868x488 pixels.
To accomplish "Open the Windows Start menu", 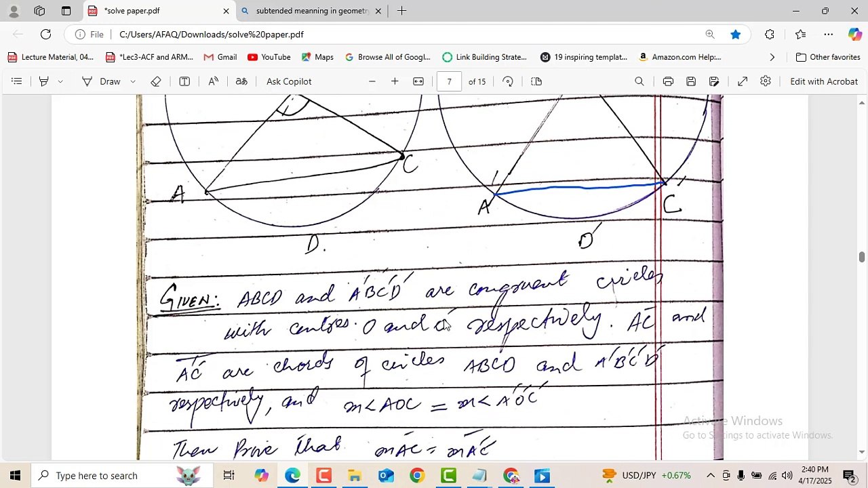I will tap(15, 475).
